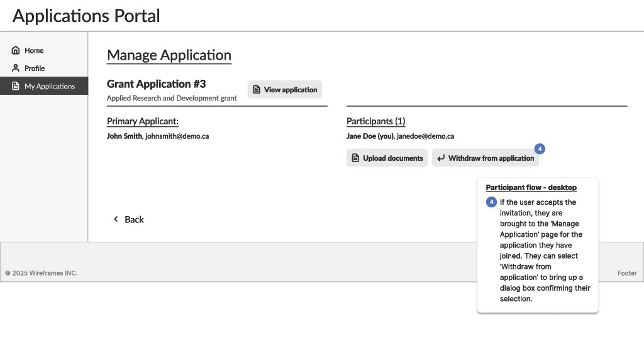Click the left chevron beside Back
This screenshot has width=644, height=341.
pos(116,219)
